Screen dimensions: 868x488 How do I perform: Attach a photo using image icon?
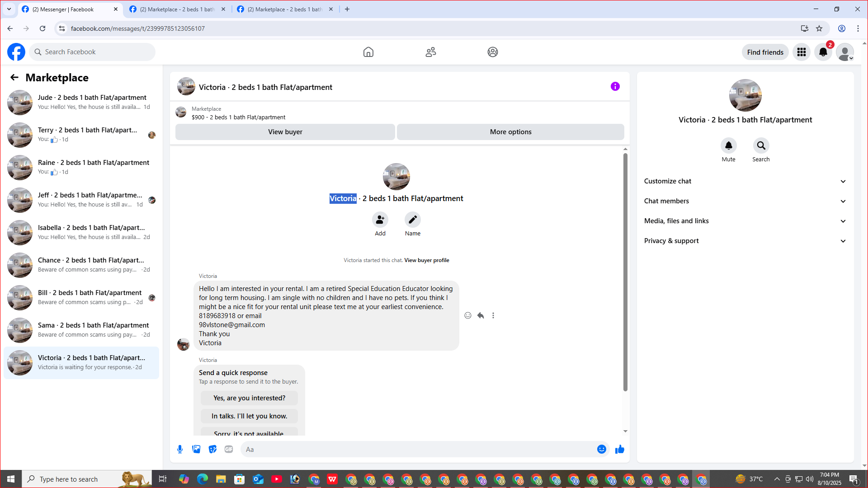[x=196, y=449]
